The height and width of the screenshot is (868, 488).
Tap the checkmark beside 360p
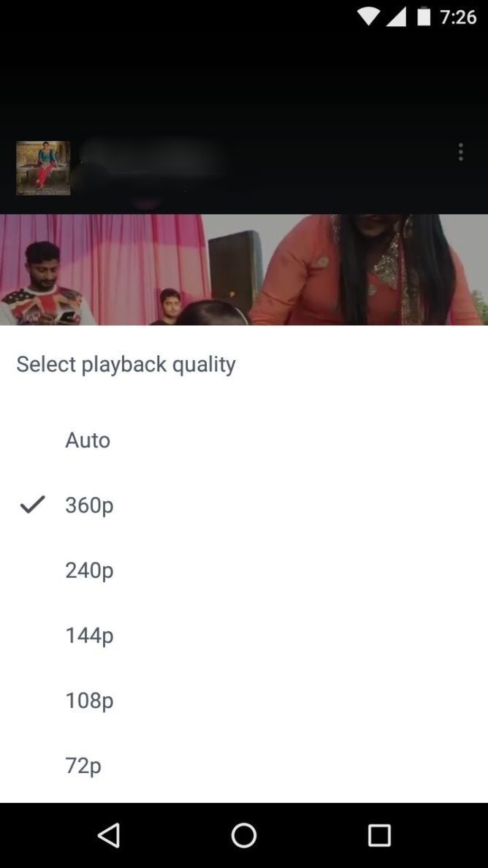pos(32,504)
